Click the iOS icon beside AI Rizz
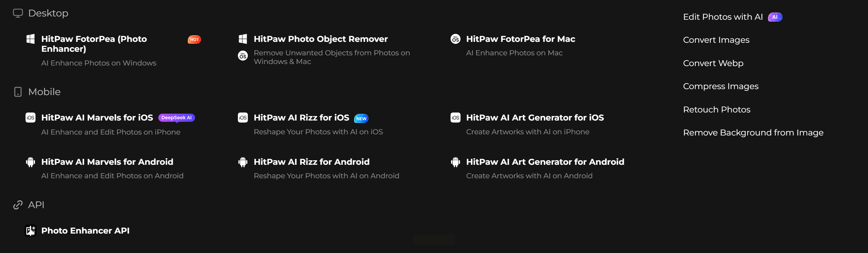The width and height of the screenshot is (868, 253). click(243, 118)
